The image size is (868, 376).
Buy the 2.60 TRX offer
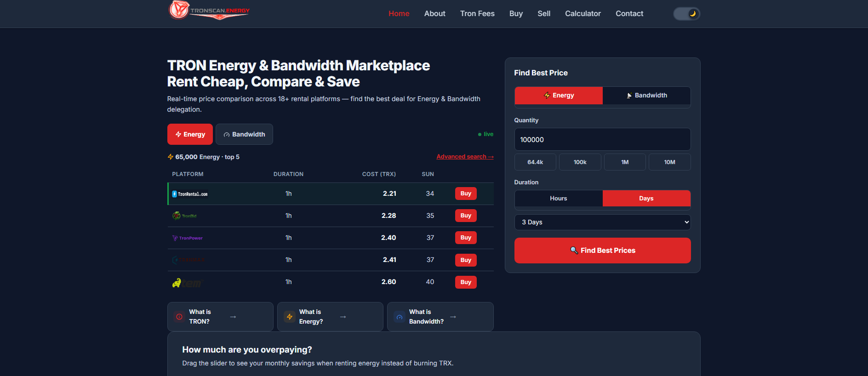(x=466, y=282)
